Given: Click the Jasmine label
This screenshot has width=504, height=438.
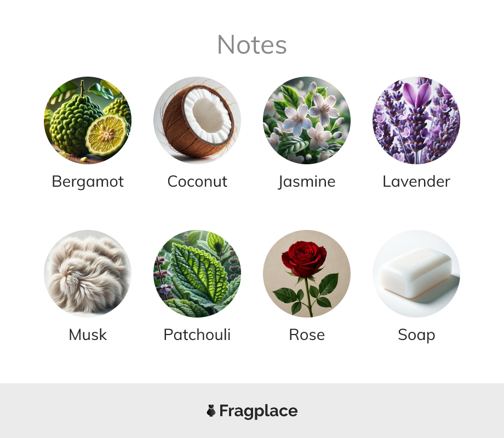Looking at the screenshot, I should 307,182.
